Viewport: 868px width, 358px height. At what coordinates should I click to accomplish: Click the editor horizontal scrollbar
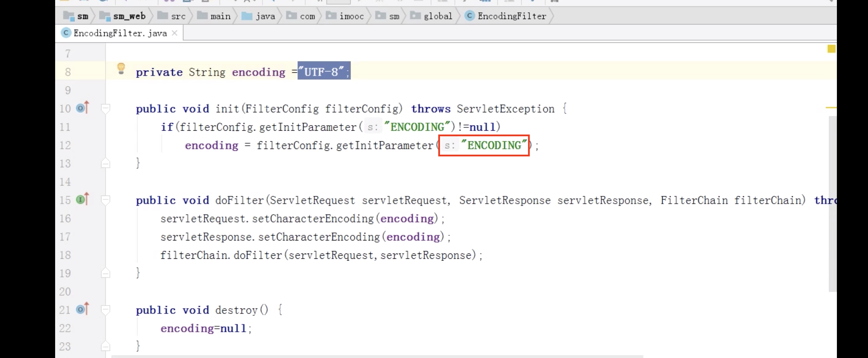click(377, 356)
